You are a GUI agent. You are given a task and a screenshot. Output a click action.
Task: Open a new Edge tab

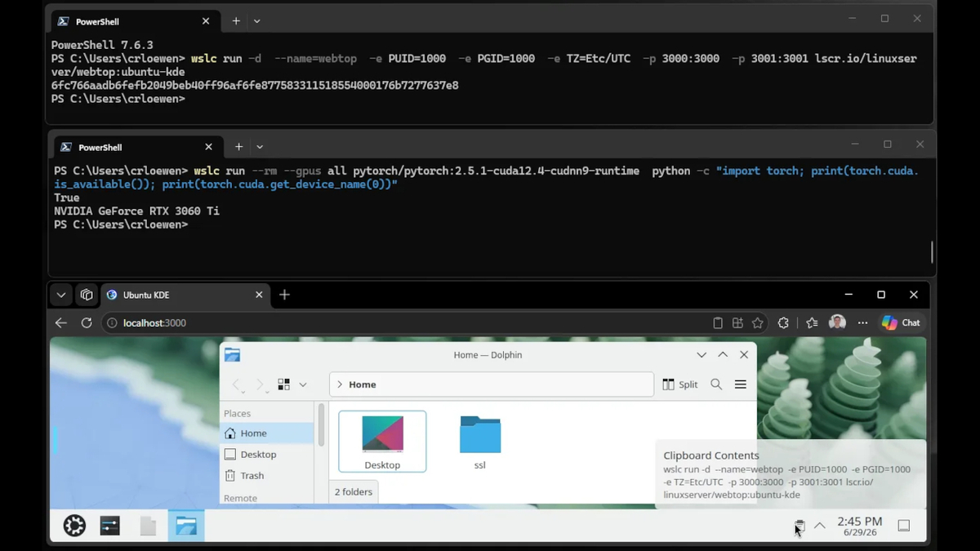(284, 295)
